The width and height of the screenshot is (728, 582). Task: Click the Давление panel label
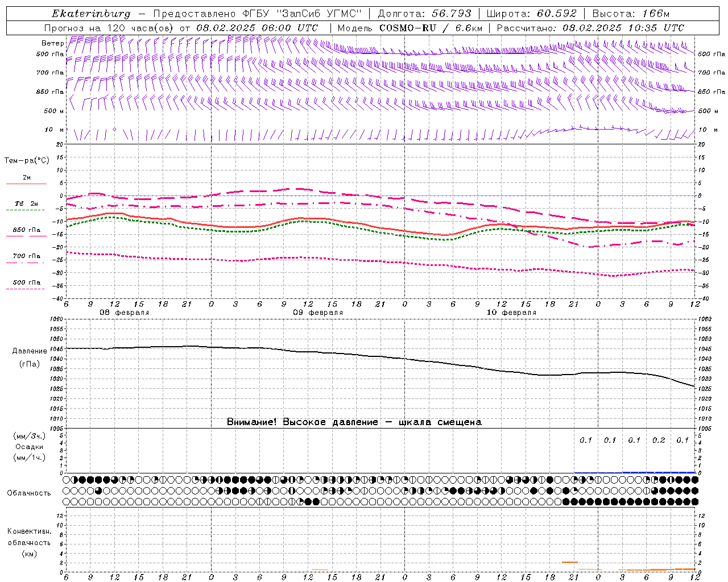(30, 351)
